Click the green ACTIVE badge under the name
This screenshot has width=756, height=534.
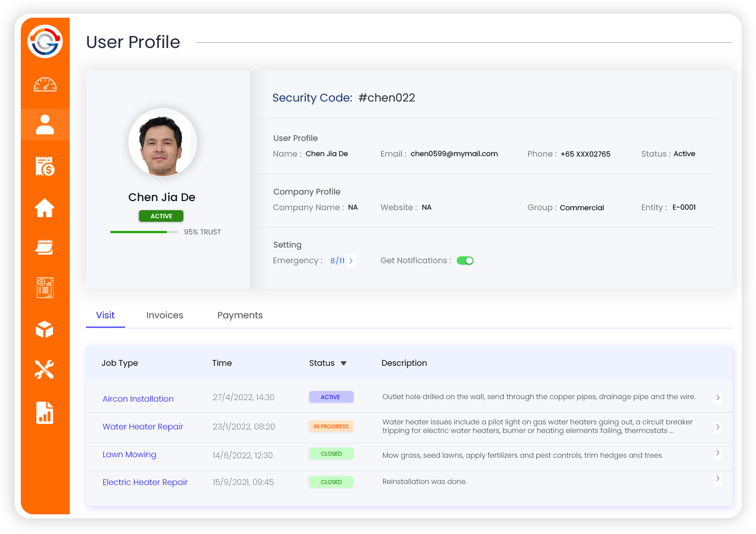click(x=161, y=216)
